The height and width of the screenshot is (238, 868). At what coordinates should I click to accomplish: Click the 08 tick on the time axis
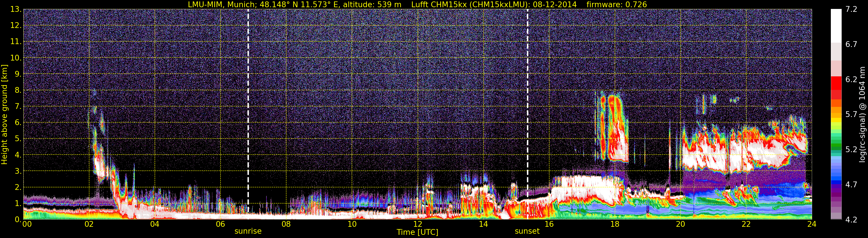click(286, 224)
